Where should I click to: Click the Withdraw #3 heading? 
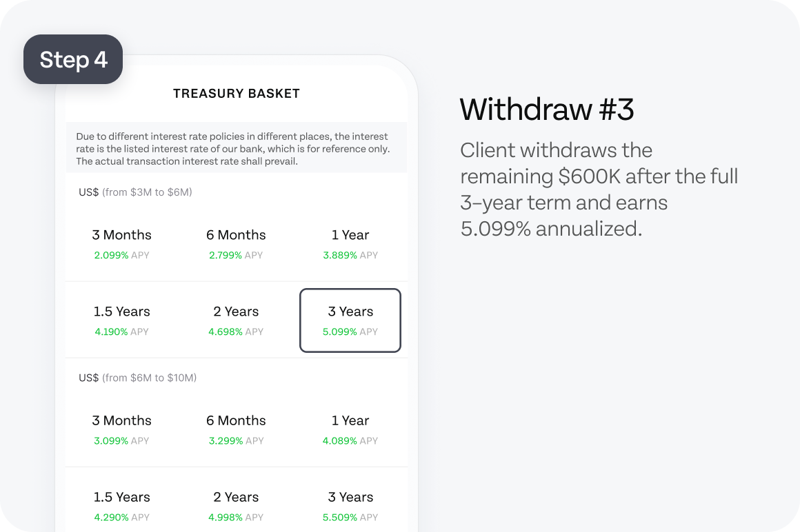tap(546, 109)
